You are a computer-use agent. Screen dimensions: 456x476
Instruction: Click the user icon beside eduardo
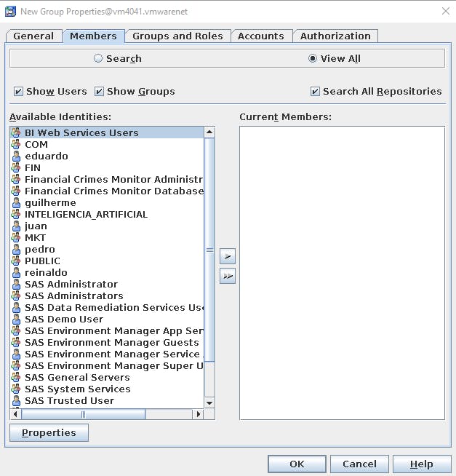click(x=16, y=156)
